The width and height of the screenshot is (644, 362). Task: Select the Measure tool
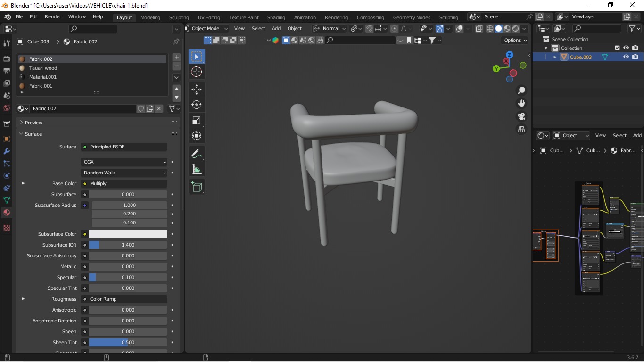coord(197,169)
